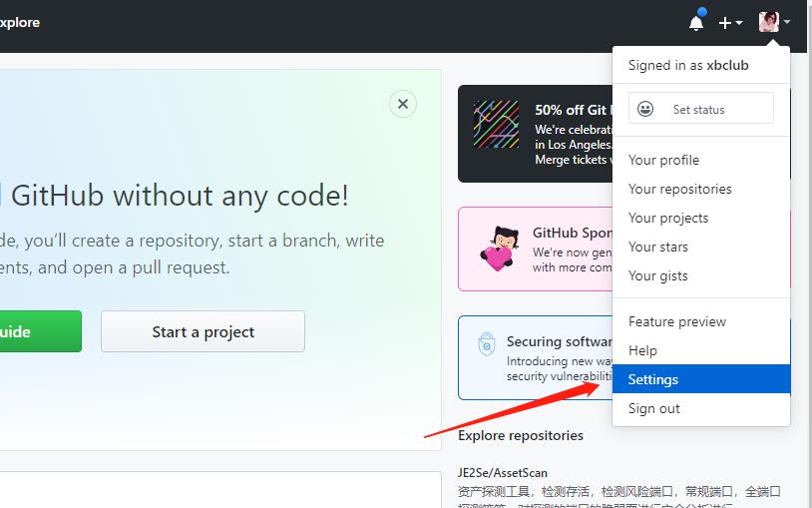The image size is (812, 508).
Task: Open the Help menu entry
Action: click(x=701, y=351)
